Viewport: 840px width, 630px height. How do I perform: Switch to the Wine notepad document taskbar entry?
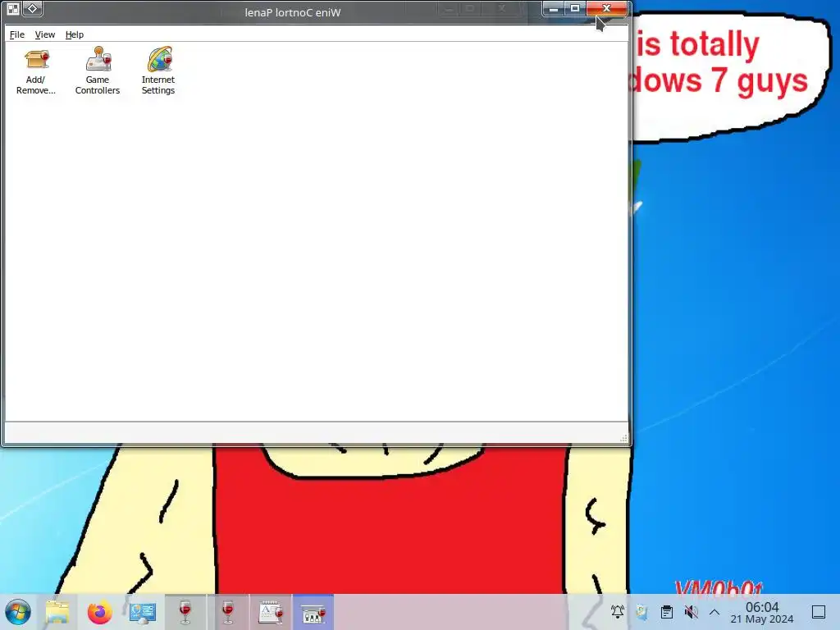271,612
